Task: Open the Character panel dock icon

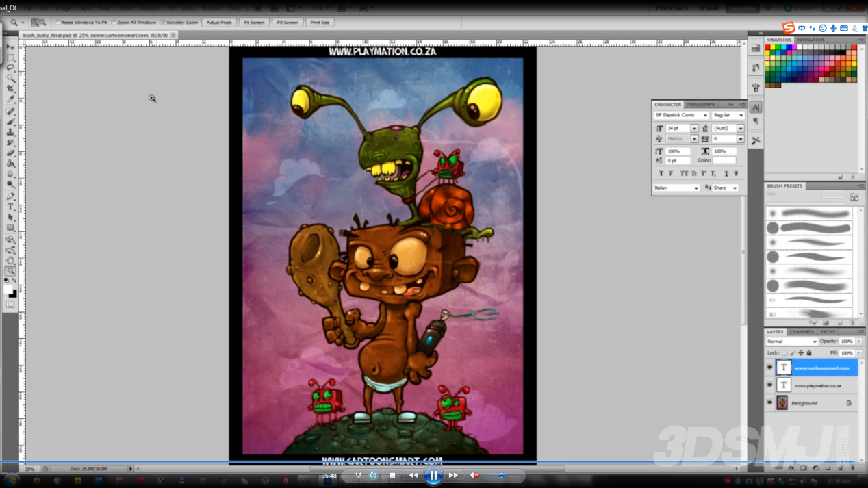Action: tap(756, 107)
